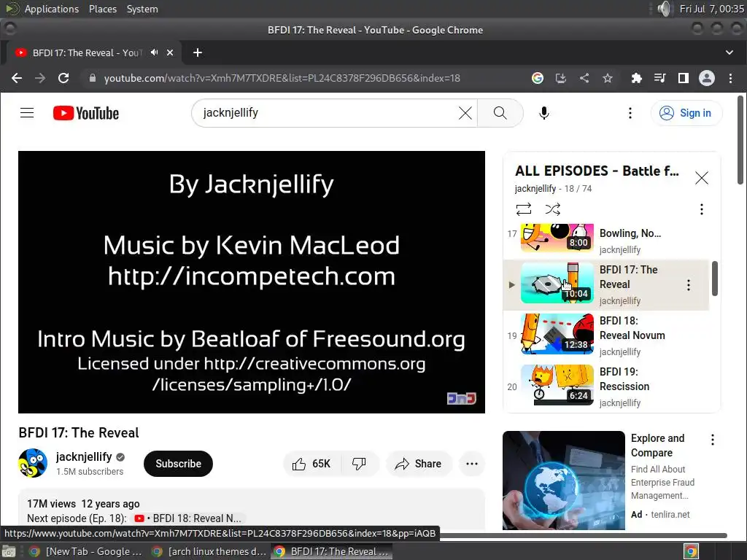747x560 pixels.
Task: Open Chrome three-dot menu
Action: 730,78
